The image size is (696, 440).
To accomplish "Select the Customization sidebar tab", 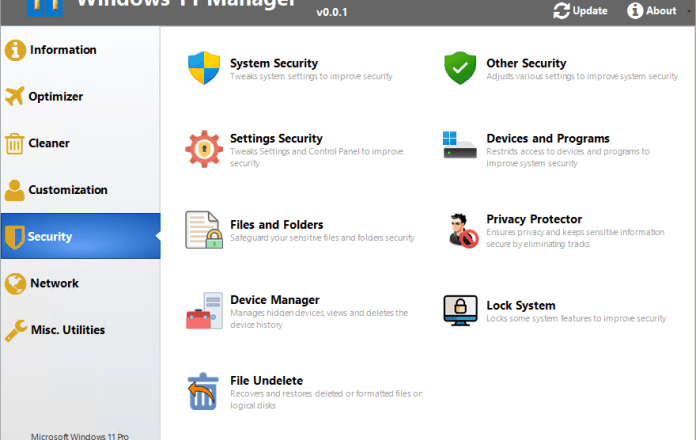I will (x=67, y=190).
